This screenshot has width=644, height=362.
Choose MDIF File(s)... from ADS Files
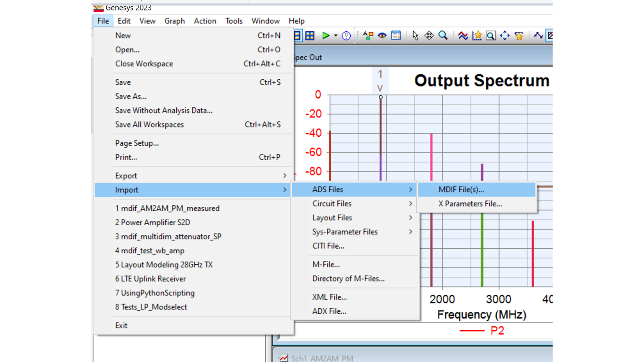click(x=461, y=189)
